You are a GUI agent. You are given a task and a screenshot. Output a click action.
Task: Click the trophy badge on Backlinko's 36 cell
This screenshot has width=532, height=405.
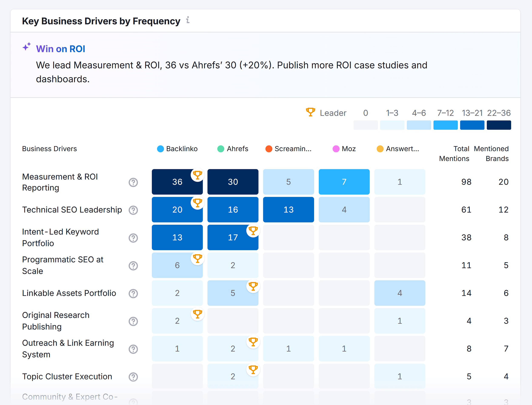[198, 175]
